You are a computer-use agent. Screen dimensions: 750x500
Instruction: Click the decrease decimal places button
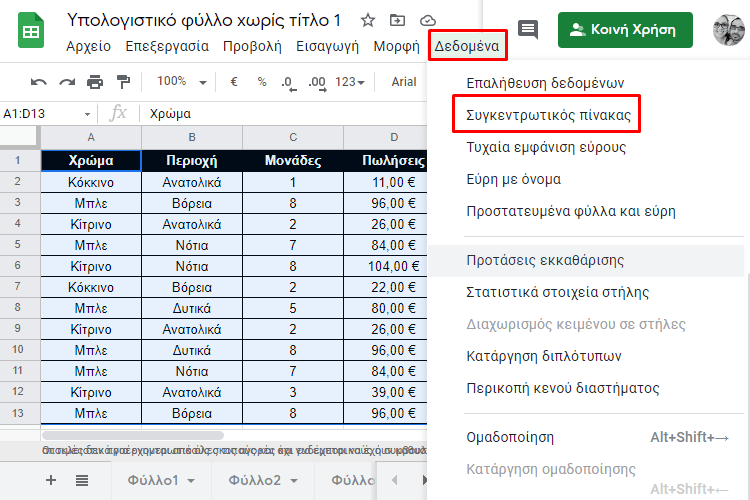click(x=288, y=82)
